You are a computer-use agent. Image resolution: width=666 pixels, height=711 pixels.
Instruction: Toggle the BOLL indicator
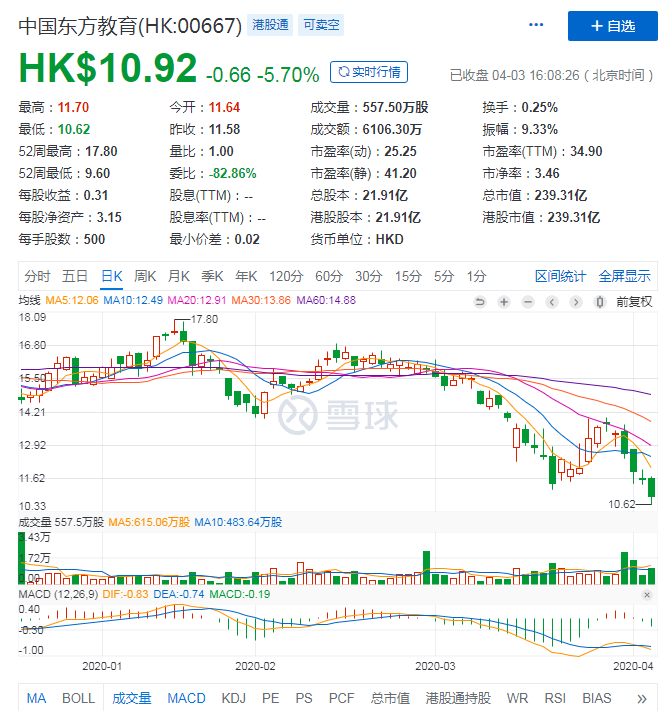[x=78, y=698]
